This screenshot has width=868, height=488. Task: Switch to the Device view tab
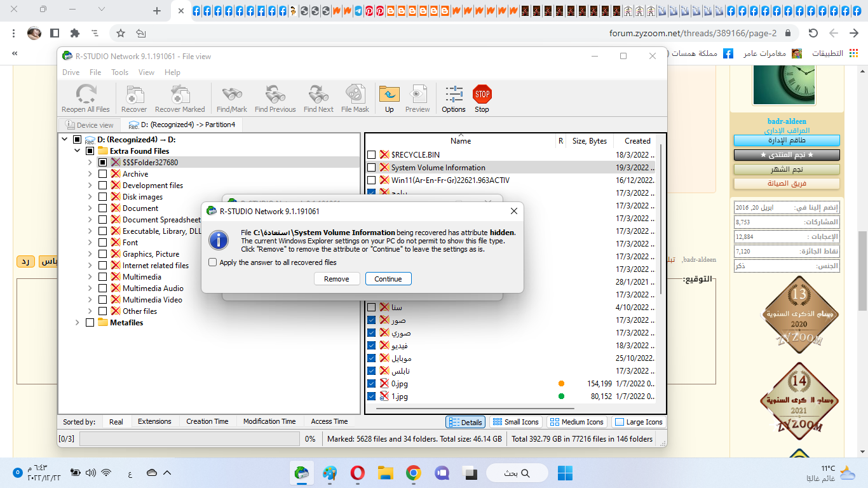(89, 125)
